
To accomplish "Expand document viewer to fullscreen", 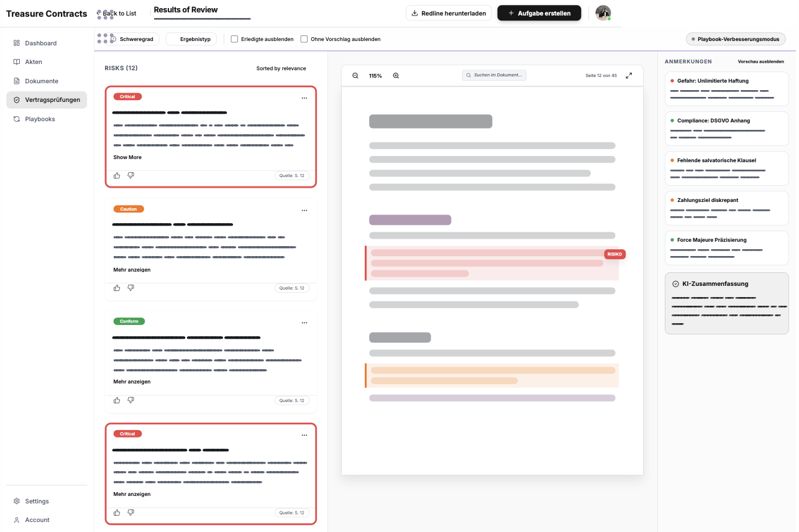I will click(x=629, y=76).
